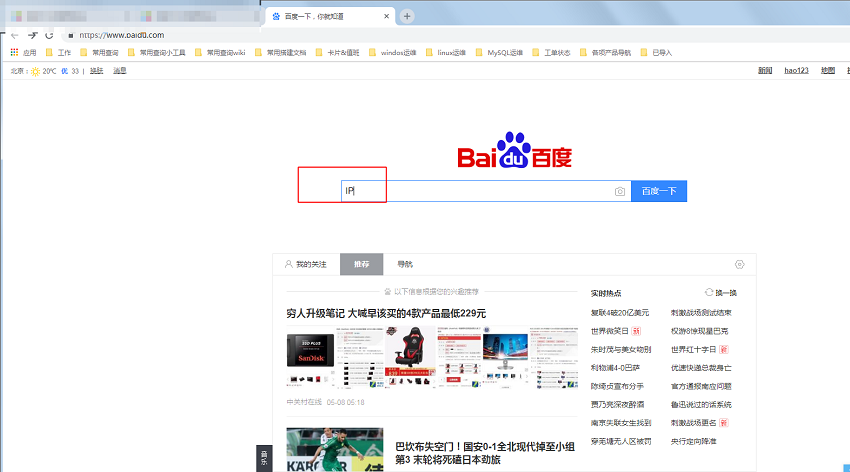
Task: Open the 巴坎布失空门 news headline
Action: coord(485,453)
